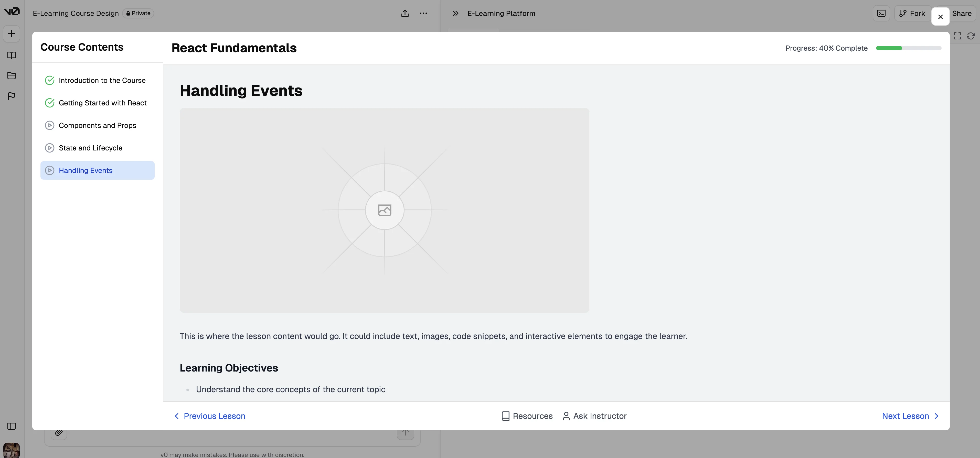Click the new chat plus icon
This screenshot has height=458, width=980.
12,34
